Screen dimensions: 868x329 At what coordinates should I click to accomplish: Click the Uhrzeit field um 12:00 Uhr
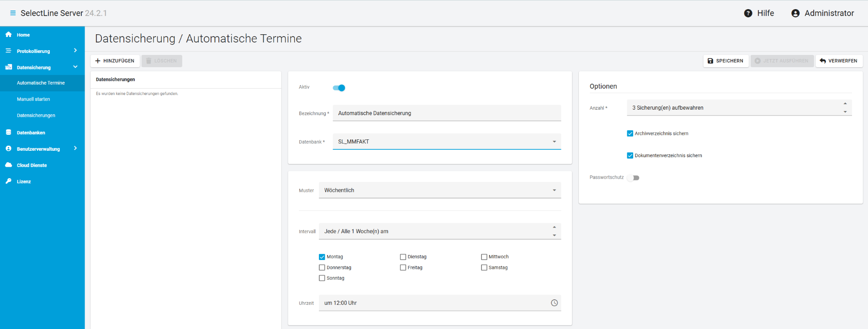click(440, 303)
